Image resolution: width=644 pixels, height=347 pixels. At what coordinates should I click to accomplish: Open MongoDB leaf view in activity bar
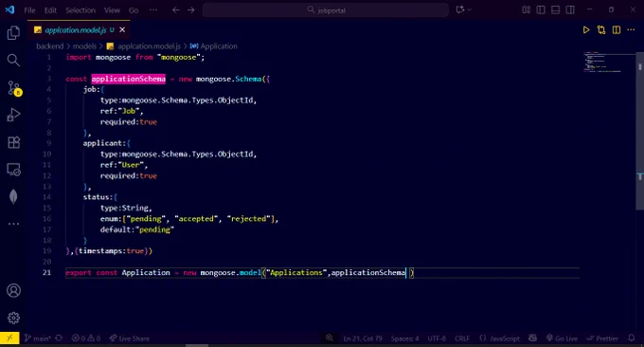13,196
